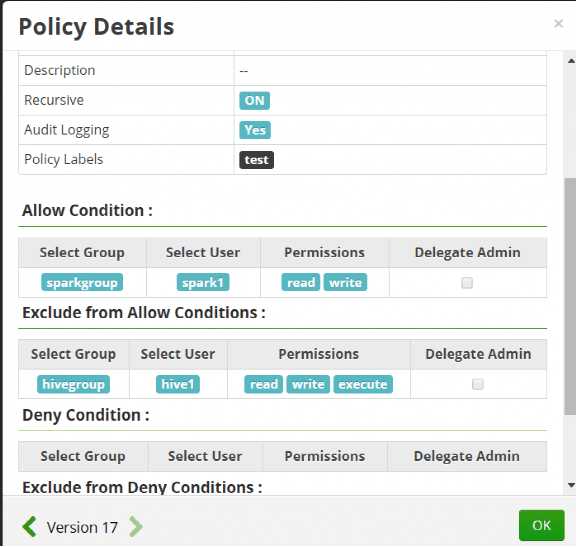
Task: Select the test policy label tag
Action: tap(256, 160)
